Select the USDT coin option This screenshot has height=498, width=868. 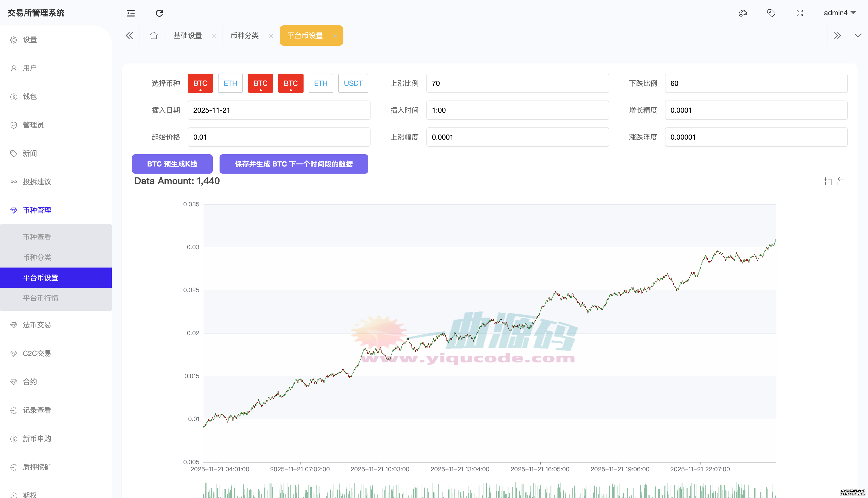[x=353, y=83]
